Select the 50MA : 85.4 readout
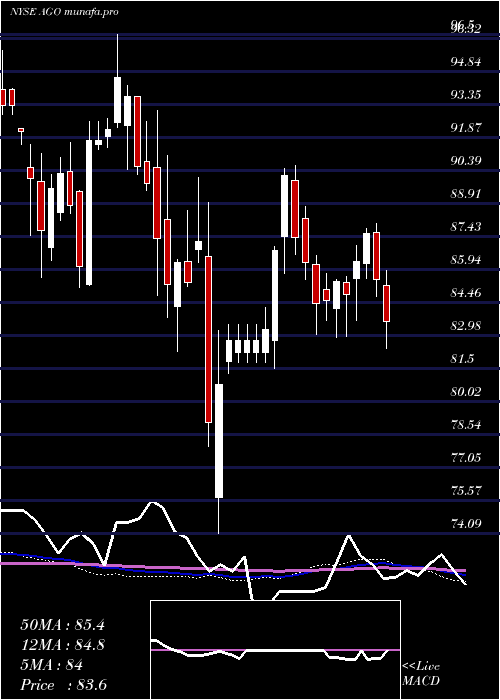Viewport: 500px width, 700px height. [62, 625]
